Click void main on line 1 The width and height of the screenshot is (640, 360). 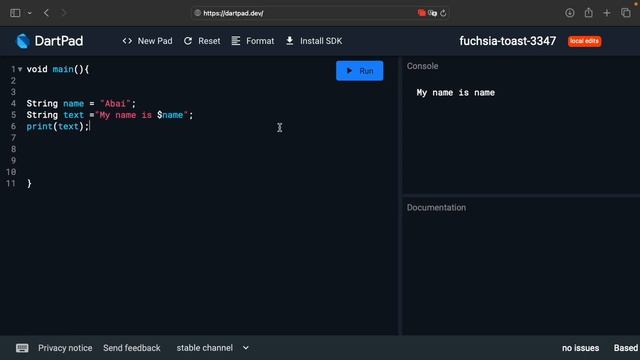(x=50, y=69)
